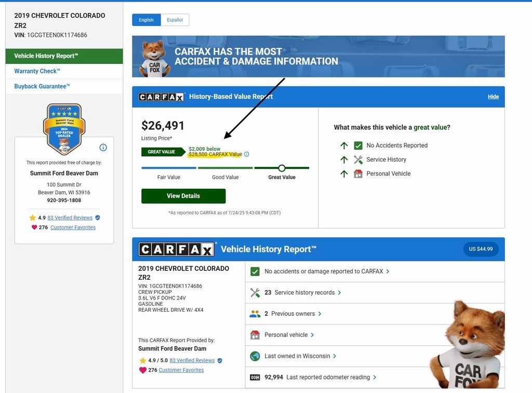532x393 pixels.
Task: Click the green check icon for no accidents or damage
Action: click(x=255, y=271)
